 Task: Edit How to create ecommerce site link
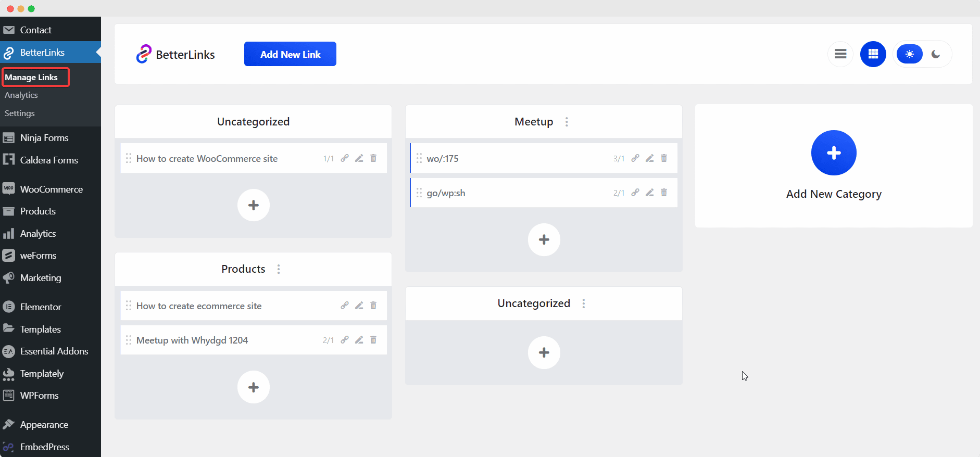359,306
